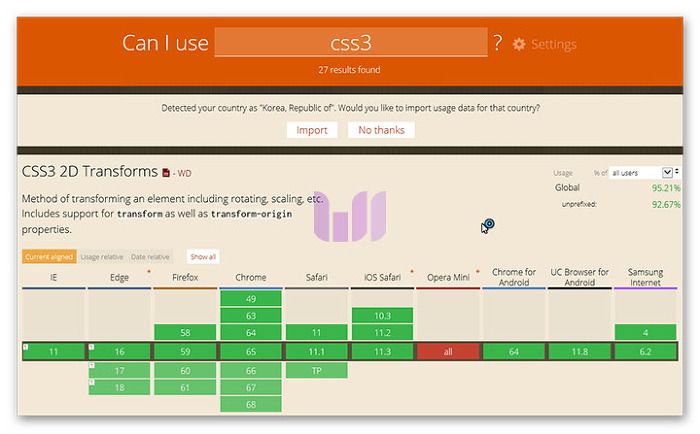Click the Show all button

tap(203, 257)
